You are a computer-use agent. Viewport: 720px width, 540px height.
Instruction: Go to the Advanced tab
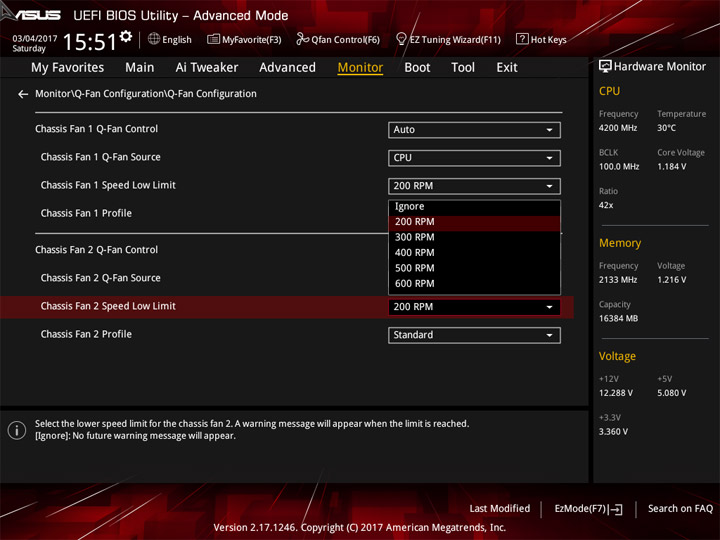(287, 68)
